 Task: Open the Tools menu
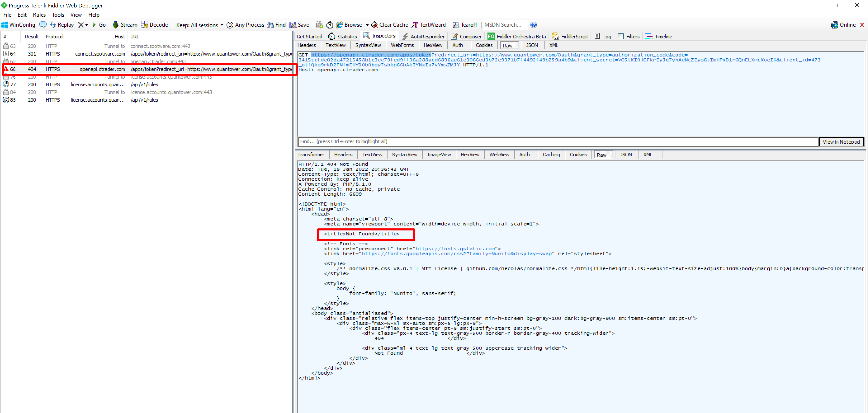point(58,15)
